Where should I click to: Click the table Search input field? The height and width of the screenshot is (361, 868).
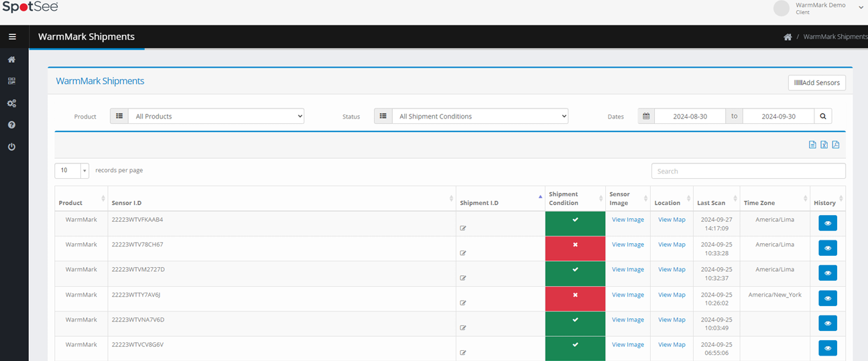click(x=748, y=171)
